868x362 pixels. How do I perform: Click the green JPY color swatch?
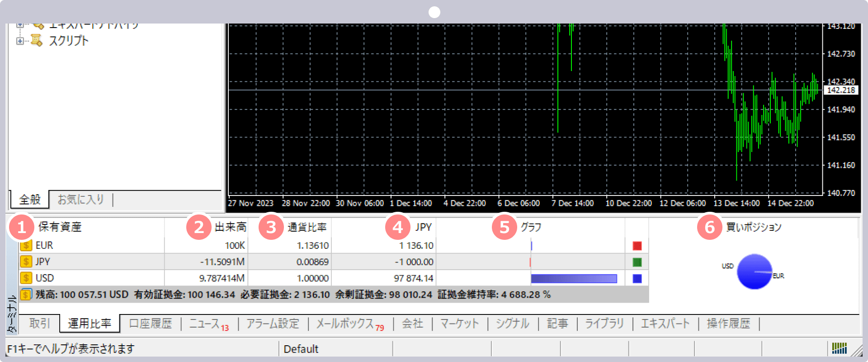click(637, 262)
